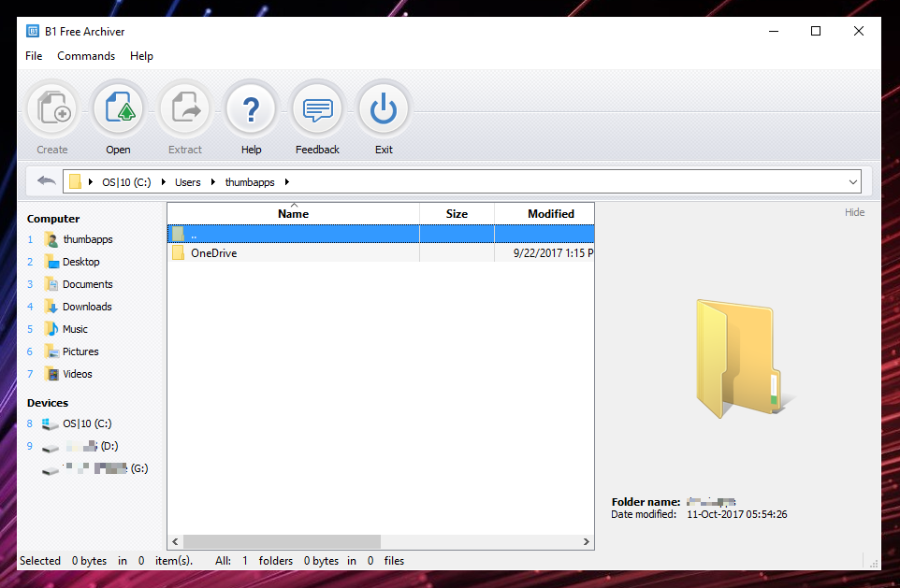Select Videos label in Computer list
The width and height of the screenshot is (900, 588).
pos(78,373)
